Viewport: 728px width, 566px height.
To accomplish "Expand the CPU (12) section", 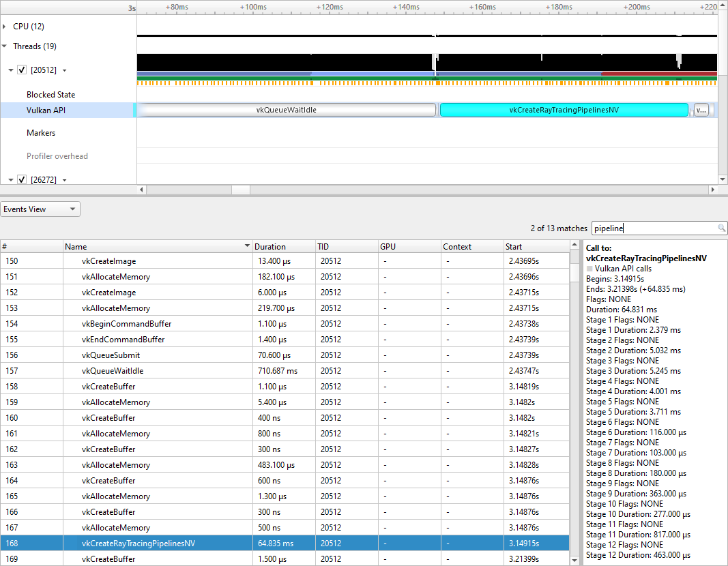I will (x=5, y=27).
